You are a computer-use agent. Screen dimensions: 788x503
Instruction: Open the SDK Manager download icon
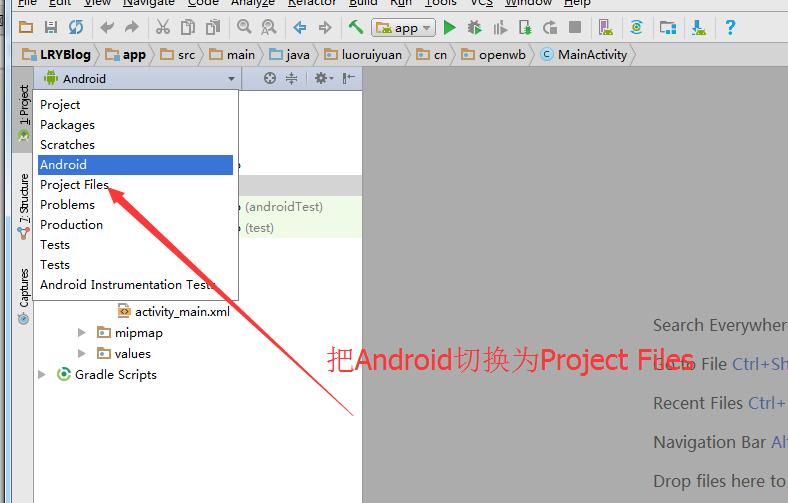click(699, 27)
